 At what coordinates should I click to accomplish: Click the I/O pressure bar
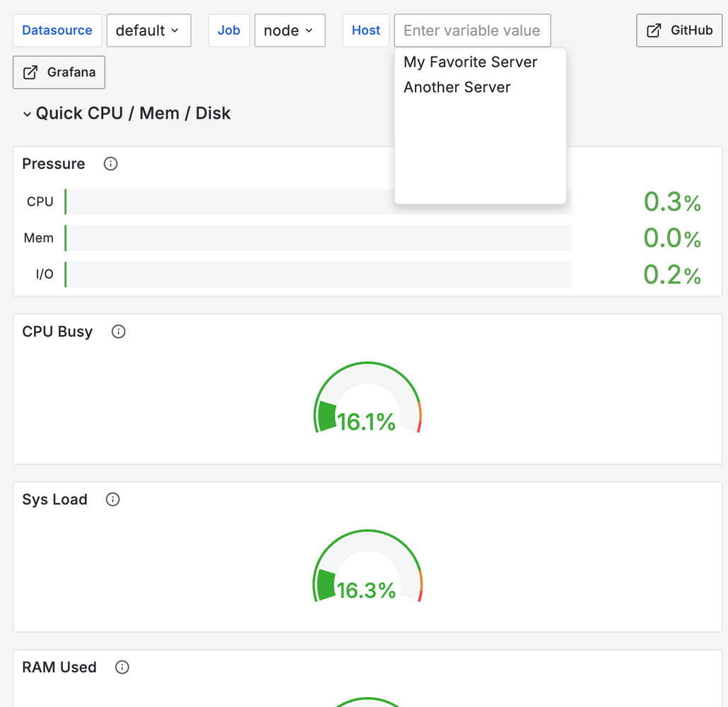(318, 274)
